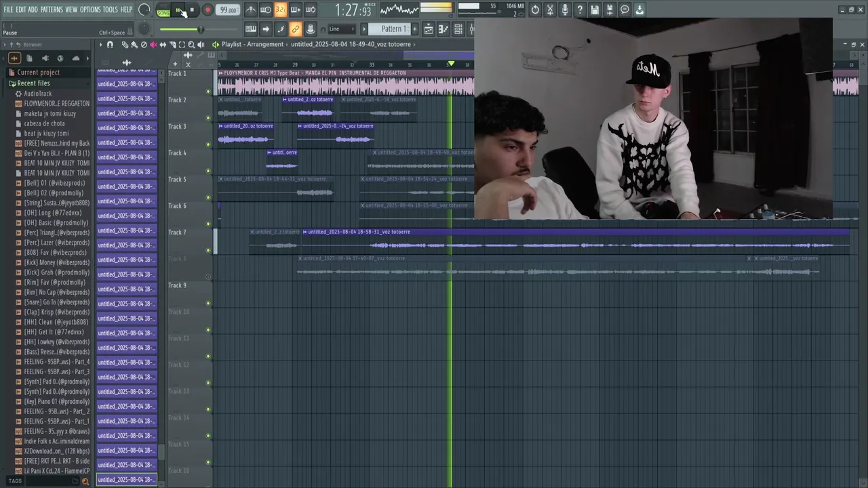Click the song position slider handle
The height and width of the screenshot is (488, 868).
coord(200,28)
